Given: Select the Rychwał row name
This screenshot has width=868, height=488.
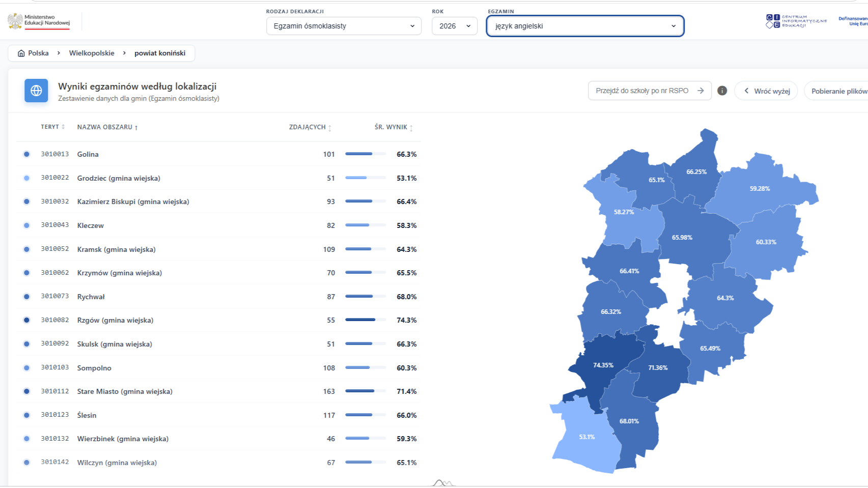Looking at the screenshot, I should pyautogui.click(x=91, y=297).
